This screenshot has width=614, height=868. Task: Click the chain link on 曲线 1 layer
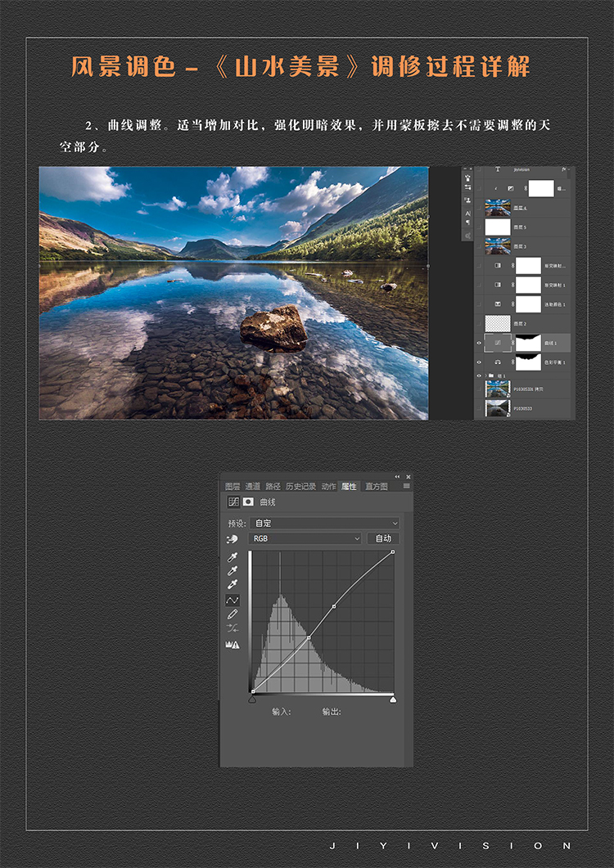coord(513,344)
